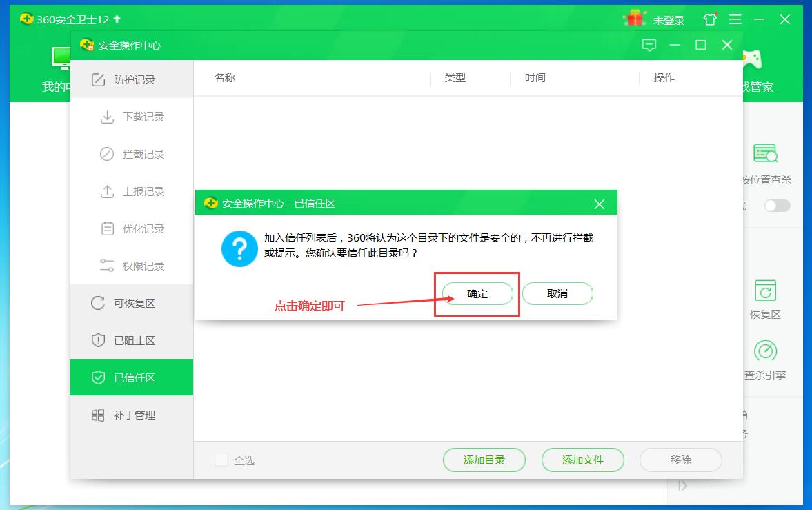Viewport: 812px width, 510px height.
Task: Open 恢复区 in the main window
Action: (x=765, y=300)
